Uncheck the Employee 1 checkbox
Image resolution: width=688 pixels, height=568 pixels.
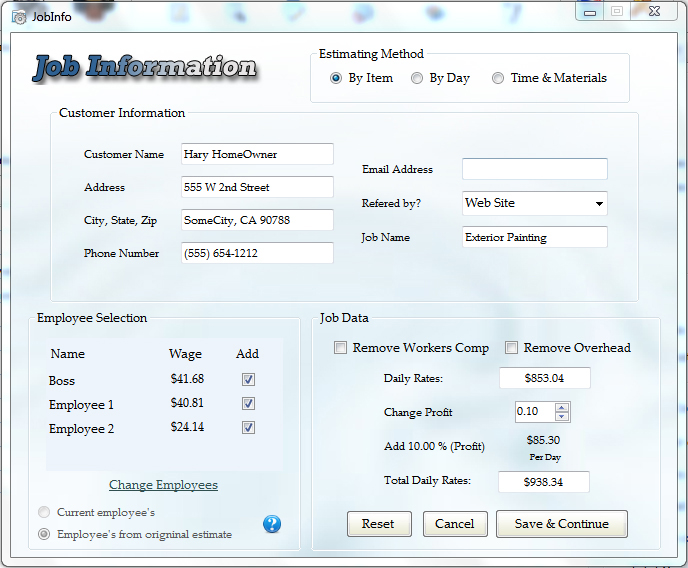[248, 404]
